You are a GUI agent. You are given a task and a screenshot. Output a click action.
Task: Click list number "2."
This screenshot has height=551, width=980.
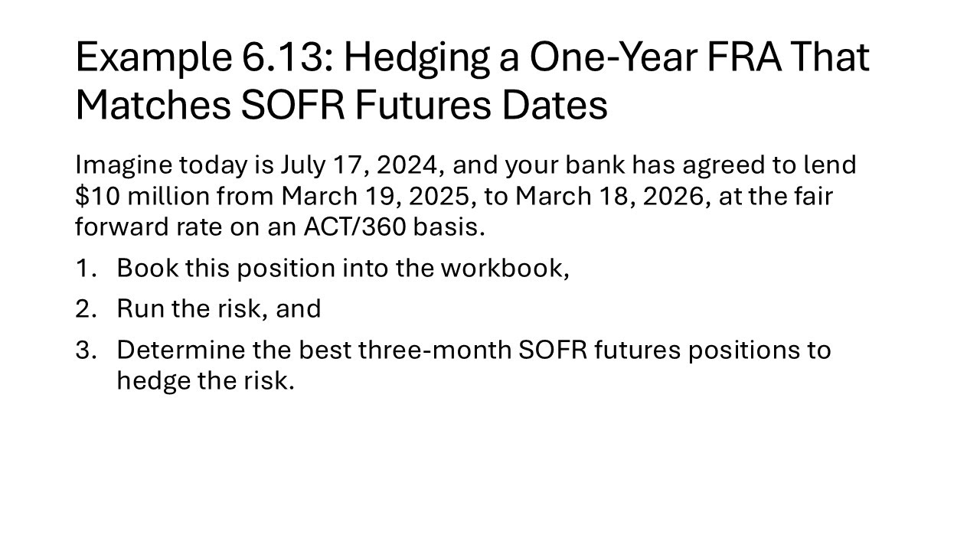[87, 309]
